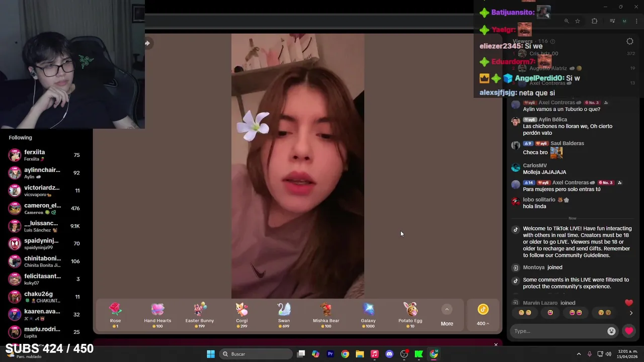This screenshot has width=644, height=362.
Task: Send a Rose gift
Action: point(115,315)
